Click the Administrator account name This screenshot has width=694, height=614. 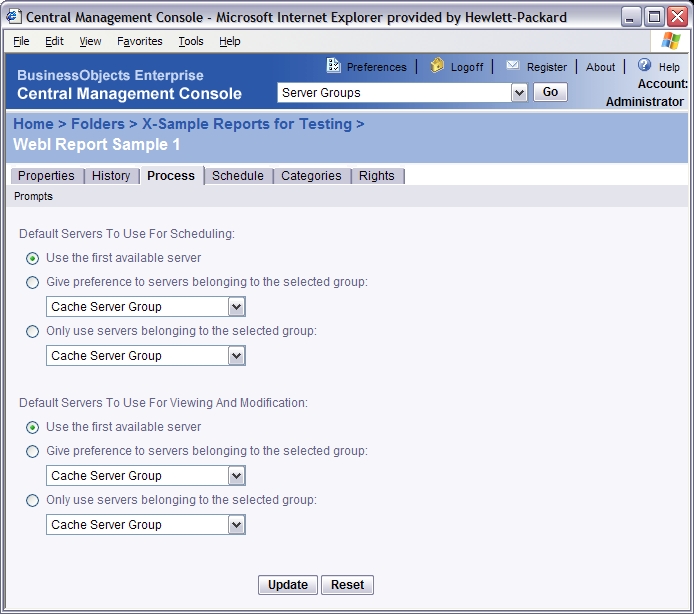pos(644,102)
